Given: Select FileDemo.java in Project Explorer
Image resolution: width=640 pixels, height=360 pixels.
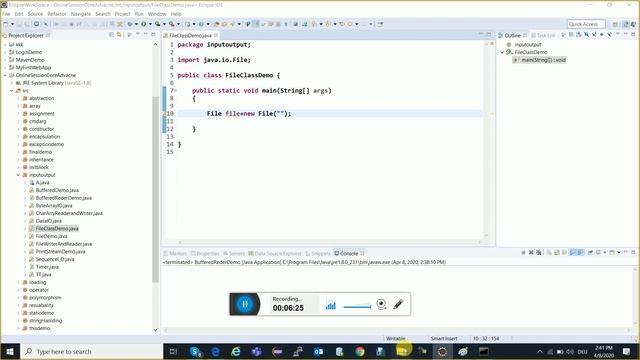Looking at the screenshot, I should click(51, 236).
